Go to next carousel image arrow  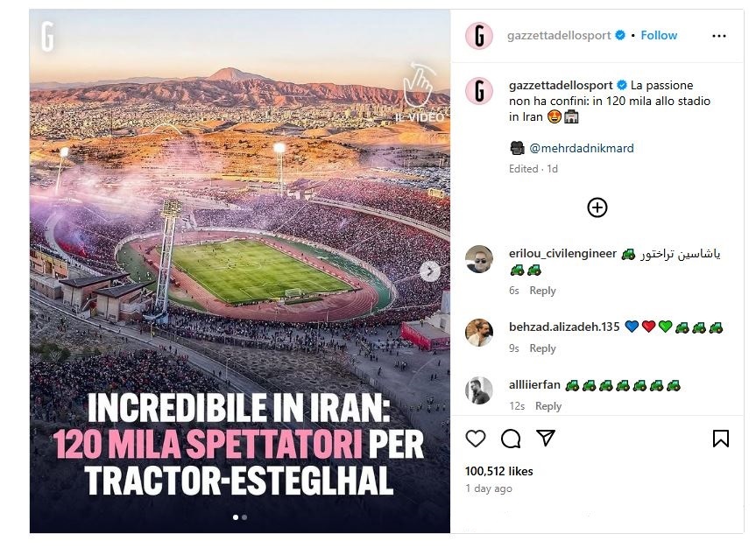429,271
